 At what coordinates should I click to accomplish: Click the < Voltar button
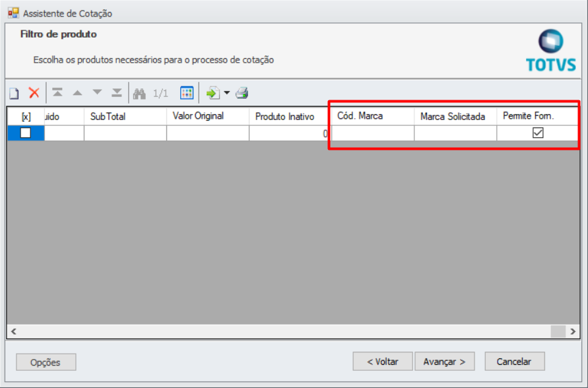[x=383, y=362]
